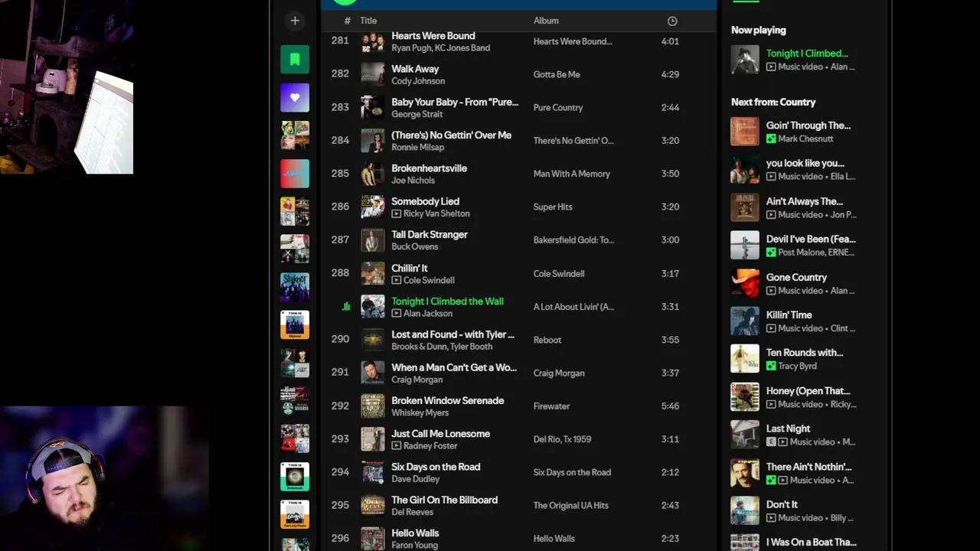
Task: Select track The Girl On The Billboard
Action: (445, 500)
